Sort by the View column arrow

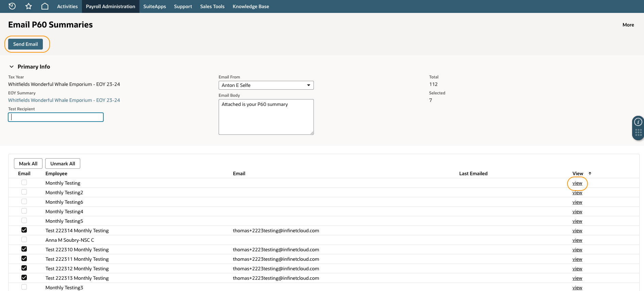[590, 174]
